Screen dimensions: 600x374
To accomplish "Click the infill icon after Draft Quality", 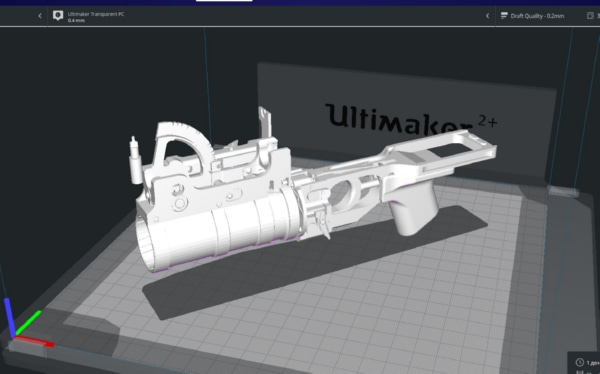I will click(590, 16).
